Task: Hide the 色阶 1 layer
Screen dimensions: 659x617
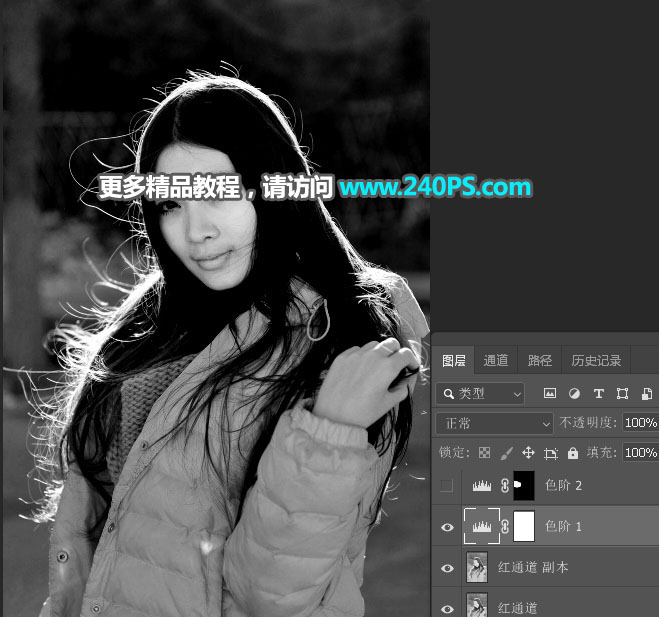Action: (x=447, y=527)
